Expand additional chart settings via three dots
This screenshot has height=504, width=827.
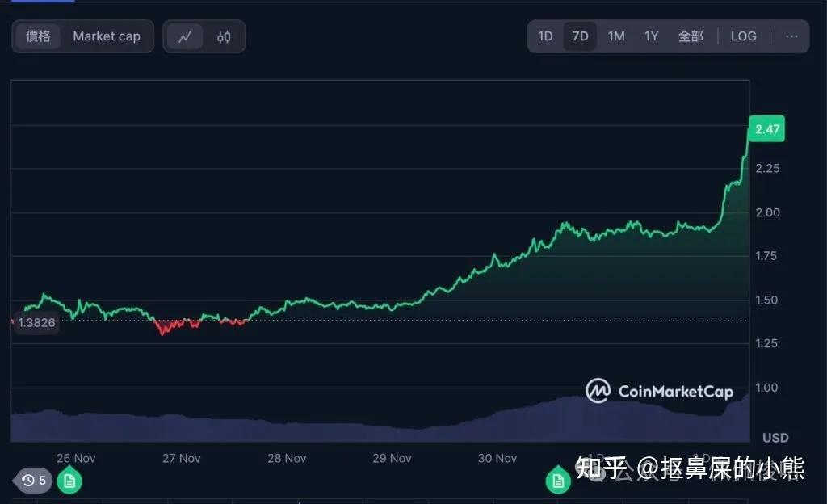(x=790, y=36)
